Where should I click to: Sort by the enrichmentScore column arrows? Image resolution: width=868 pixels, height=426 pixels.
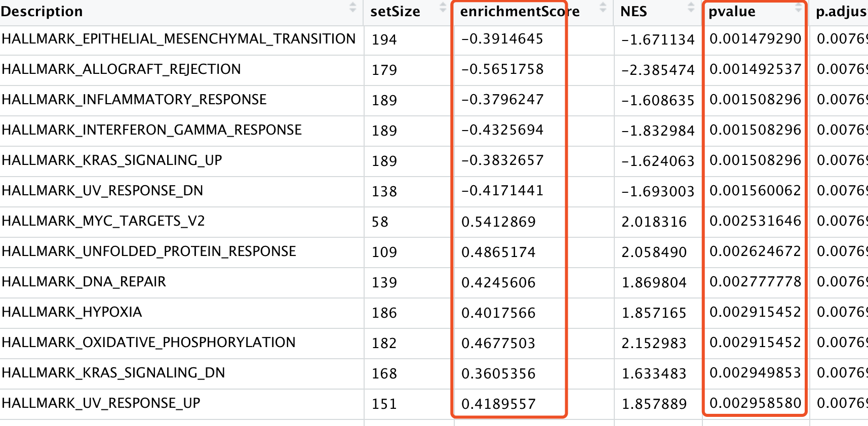click(603, 8)
